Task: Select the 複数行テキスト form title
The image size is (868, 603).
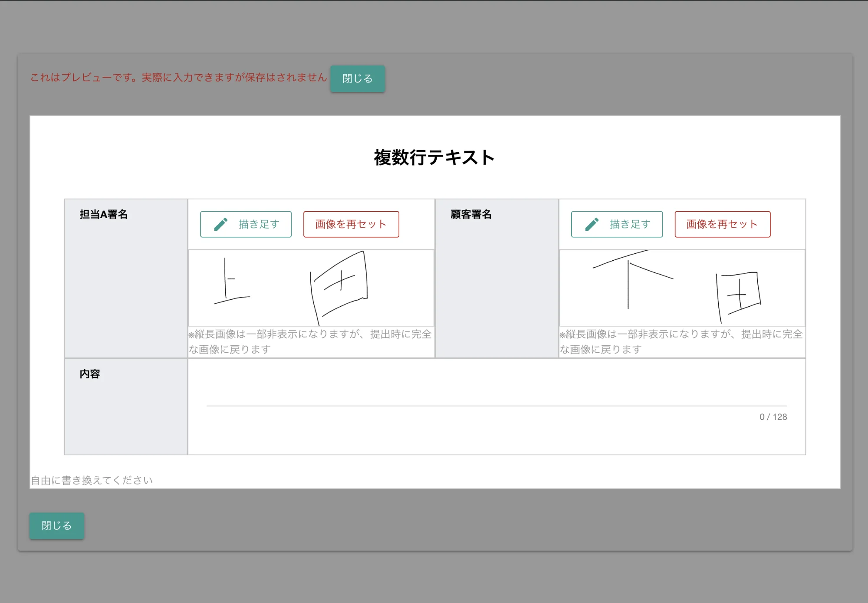Action: (434, 158)
